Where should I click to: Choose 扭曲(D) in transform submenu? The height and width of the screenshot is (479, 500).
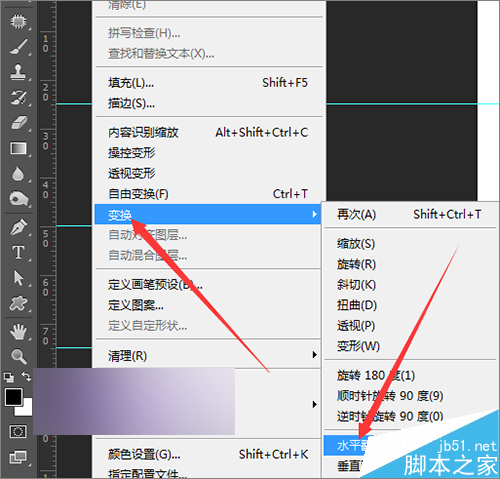pyautogui.click(x=410, y=305)
